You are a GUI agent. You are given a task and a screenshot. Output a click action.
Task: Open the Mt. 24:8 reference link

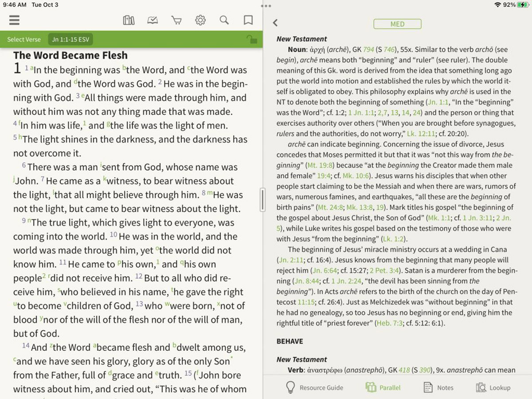click(x=330, y=207)
